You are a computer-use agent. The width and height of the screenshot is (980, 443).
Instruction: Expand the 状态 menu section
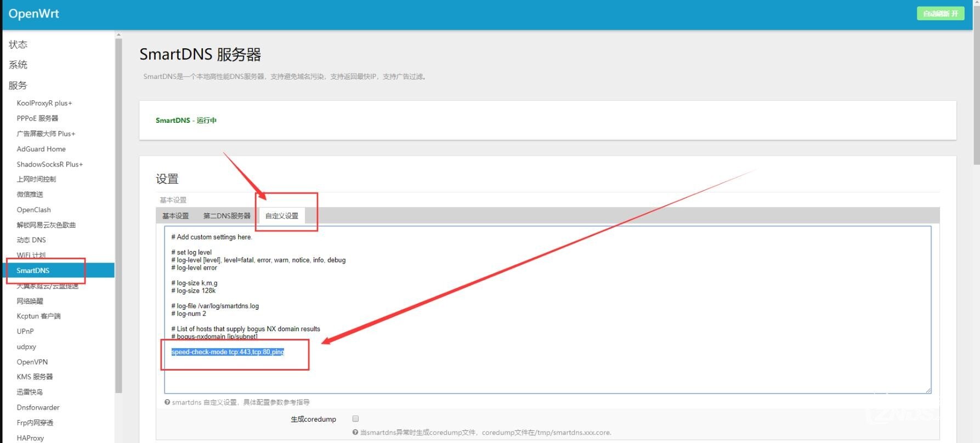(x=18, y=44)
